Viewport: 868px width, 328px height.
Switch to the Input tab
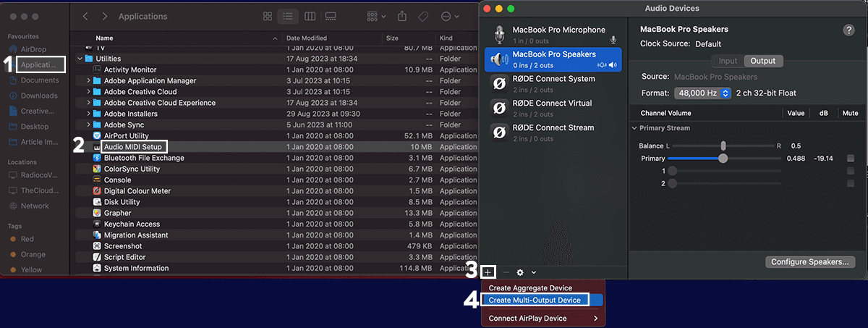click(x=728, y=62)
